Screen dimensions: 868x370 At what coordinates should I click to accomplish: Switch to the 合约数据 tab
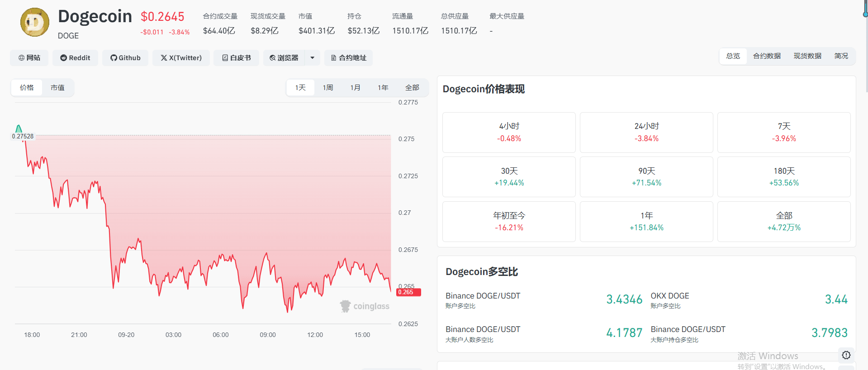767,56
